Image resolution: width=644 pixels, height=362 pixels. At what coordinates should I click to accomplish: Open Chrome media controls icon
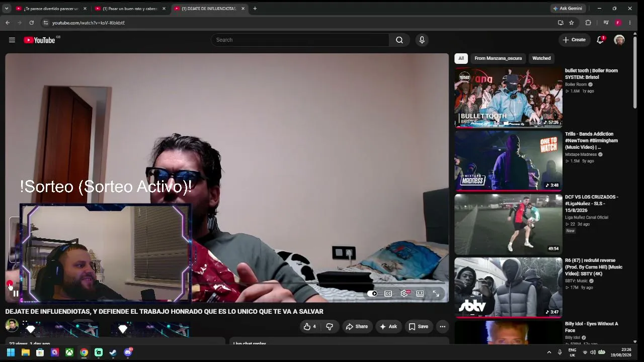pyautogui.click(x=606, y=23)
